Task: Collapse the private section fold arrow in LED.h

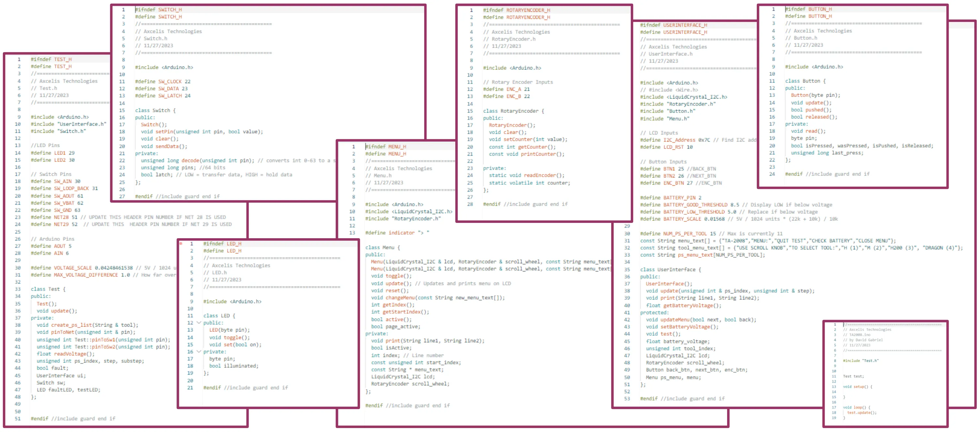Action: click(199, 351)
